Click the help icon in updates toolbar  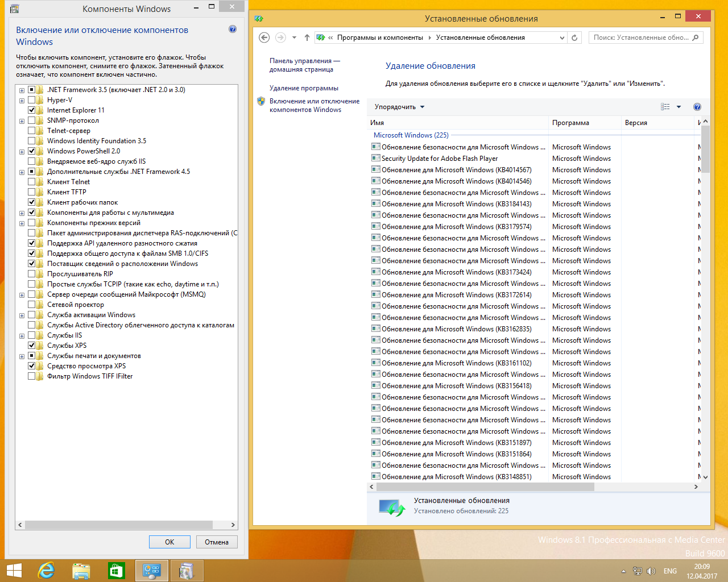[697, 107]
